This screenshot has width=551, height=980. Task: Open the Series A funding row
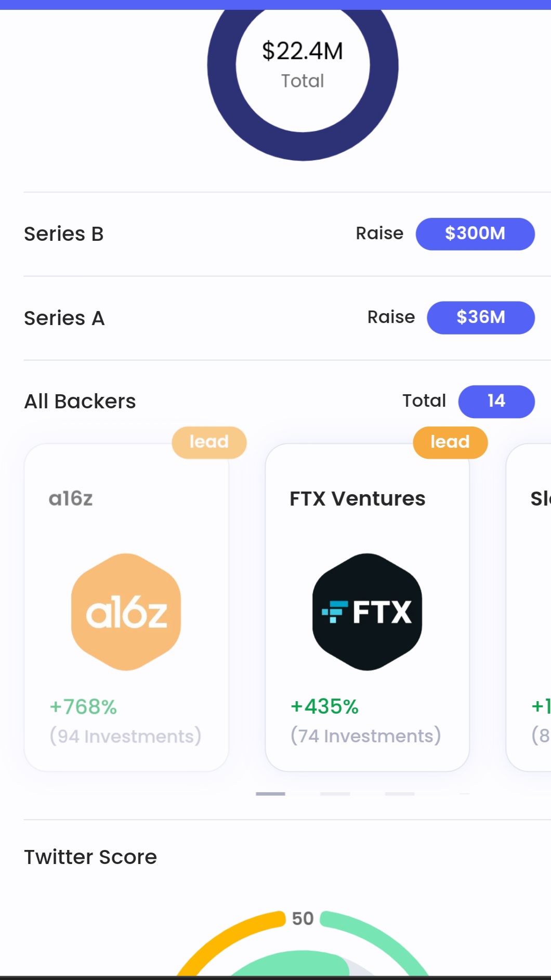tap(64, 318)
